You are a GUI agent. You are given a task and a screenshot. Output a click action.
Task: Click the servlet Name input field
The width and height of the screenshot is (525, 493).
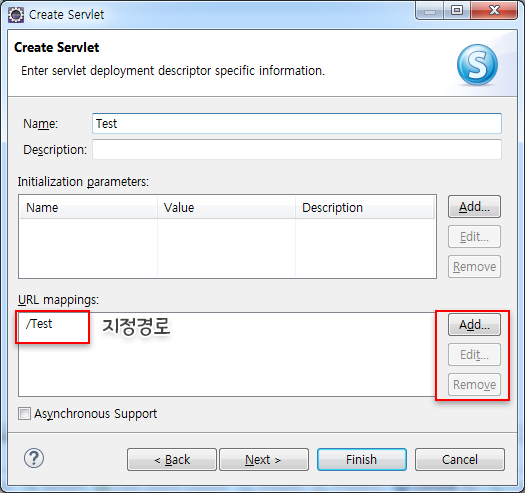click(297, 124)
